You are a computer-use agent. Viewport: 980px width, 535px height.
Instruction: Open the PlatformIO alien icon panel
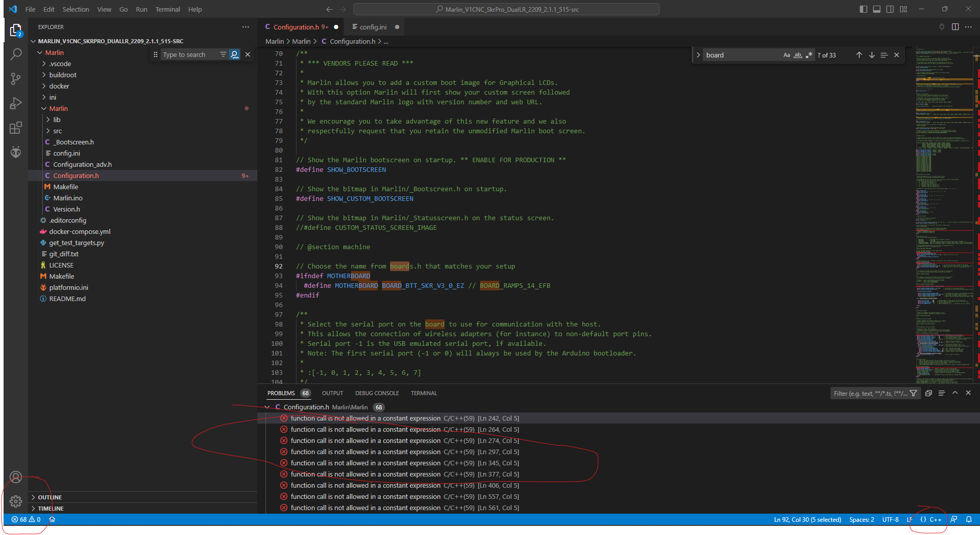16,152
